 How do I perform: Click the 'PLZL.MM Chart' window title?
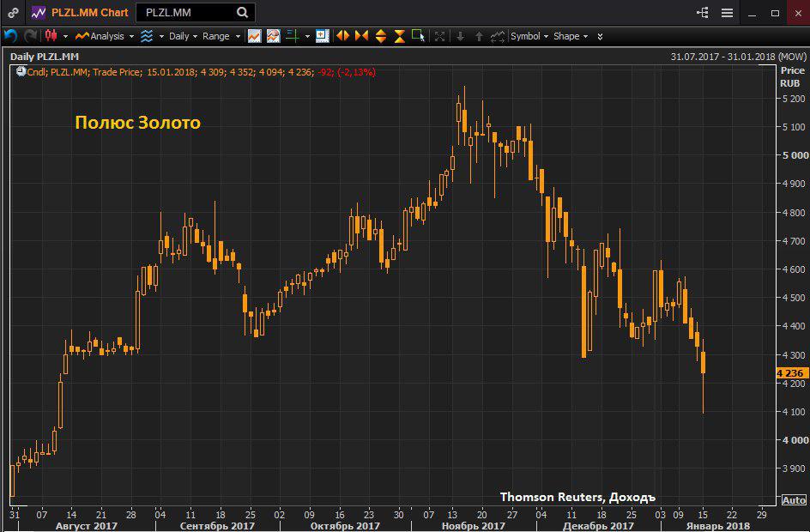(90, 12)
